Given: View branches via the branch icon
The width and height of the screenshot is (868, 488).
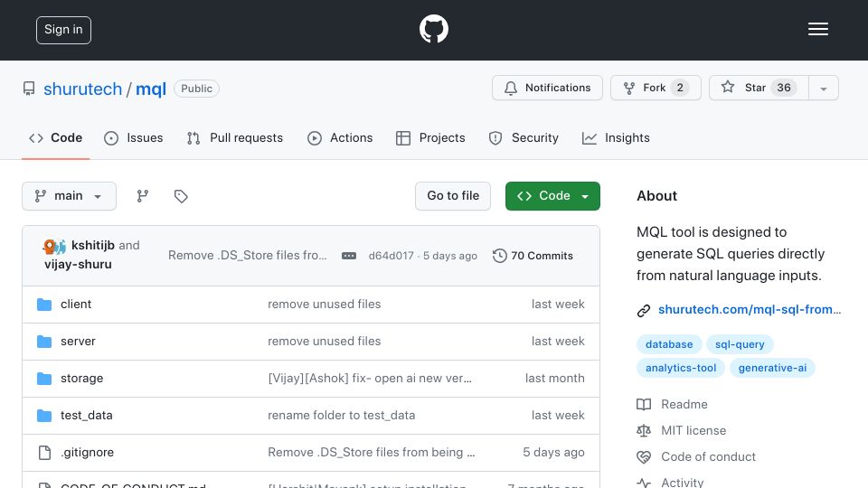Looking at the screenshot, I should [143, 196].
